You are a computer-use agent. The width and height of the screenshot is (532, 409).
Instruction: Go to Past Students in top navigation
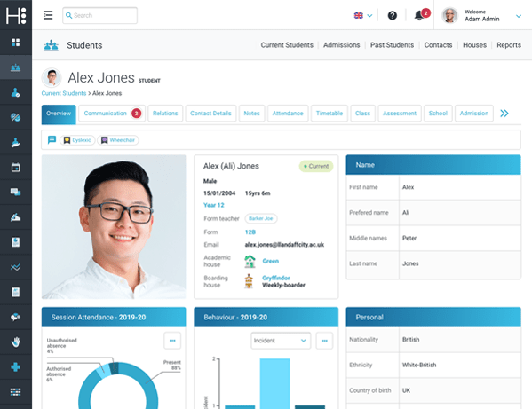(x=393, y=45)
